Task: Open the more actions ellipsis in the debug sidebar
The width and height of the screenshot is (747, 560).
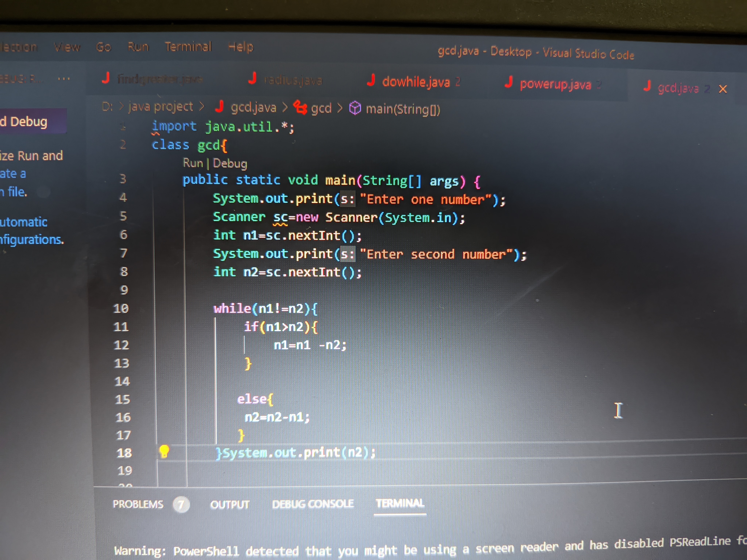Action: click(x=63, y=79)
